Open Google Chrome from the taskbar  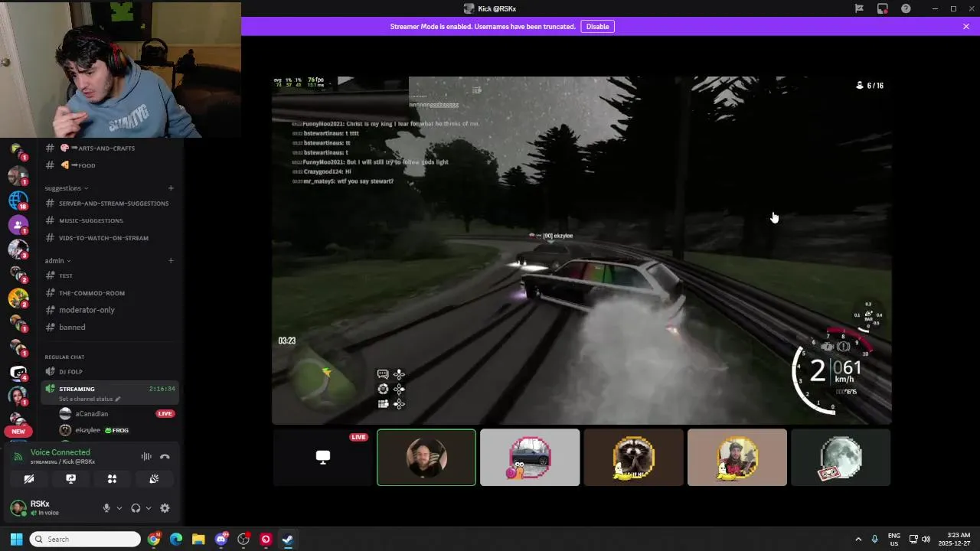tap(154, 540)
